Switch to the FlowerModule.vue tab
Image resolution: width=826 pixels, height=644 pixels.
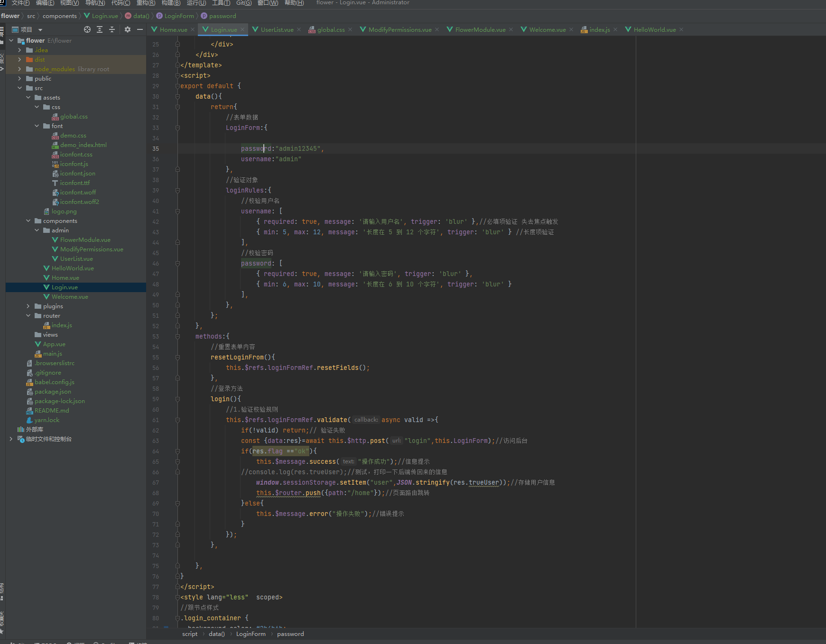[x=480, y=29]
